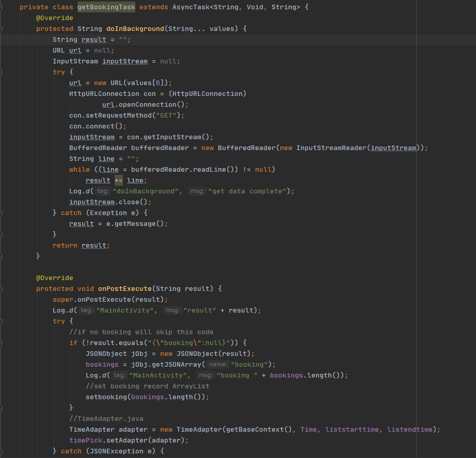Click the setbooking method call
Image resolution: width=476 pixels, height=458 pixels.
pos(106,397)
